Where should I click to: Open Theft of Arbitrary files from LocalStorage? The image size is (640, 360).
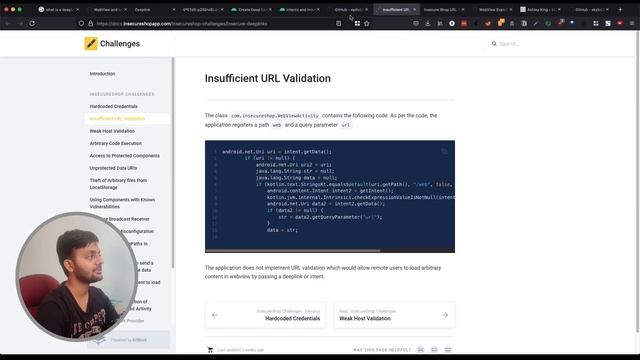pos(118,184)
